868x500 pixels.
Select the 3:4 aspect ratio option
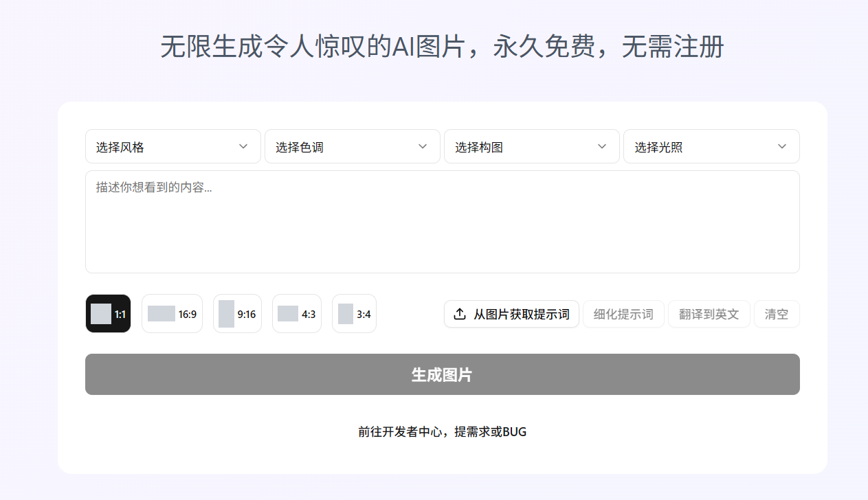click(354, 313)
